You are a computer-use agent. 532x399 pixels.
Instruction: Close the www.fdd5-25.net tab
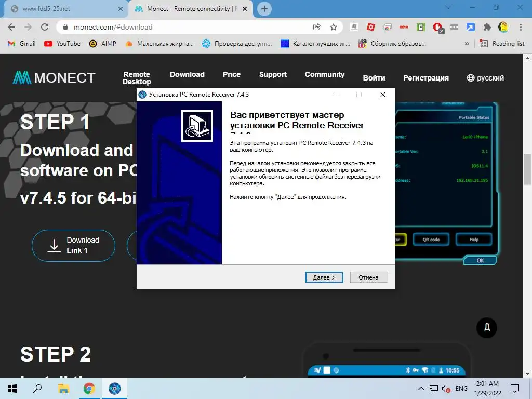coord(121,9)
